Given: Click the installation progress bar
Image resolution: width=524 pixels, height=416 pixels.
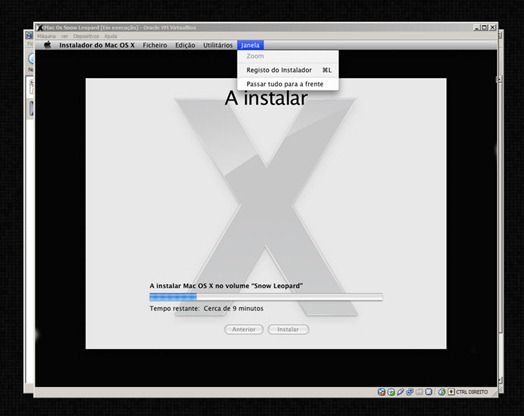Looking at the screenshot, I should click(x=266, y=297).
